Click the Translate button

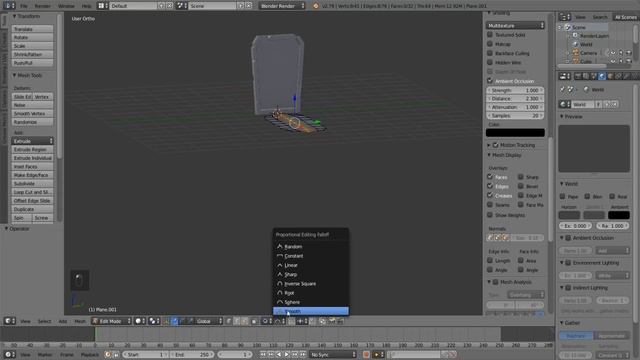(32, 29)
